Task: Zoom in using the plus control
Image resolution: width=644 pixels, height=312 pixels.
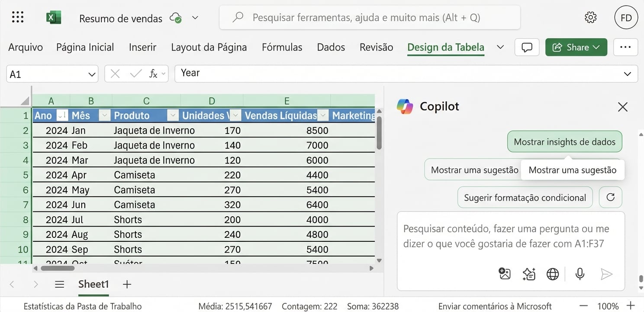Action: point(631,306)
